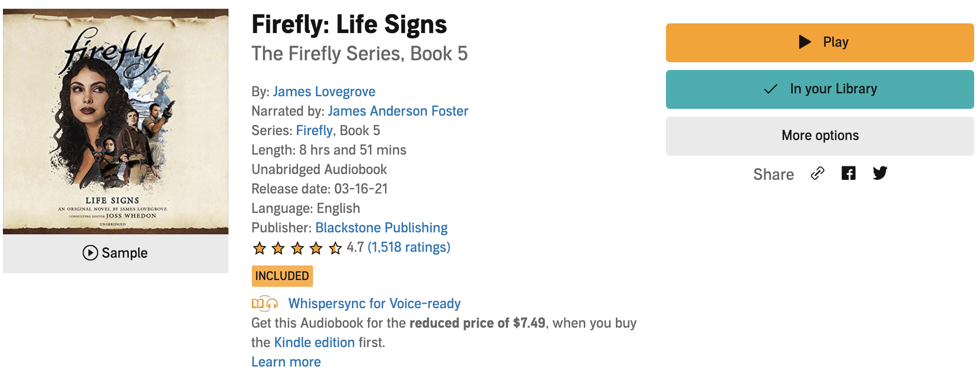Open the Firefly series link
Screen dimensions: 980x386
314,131
